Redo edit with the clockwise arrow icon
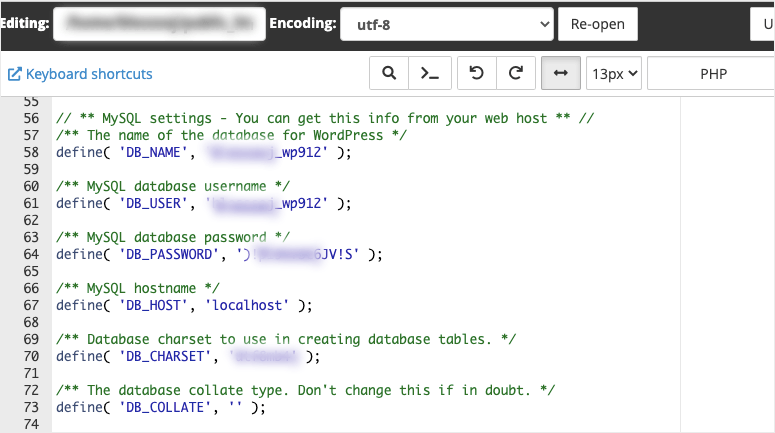775x433 pixels. pos(516,74)
